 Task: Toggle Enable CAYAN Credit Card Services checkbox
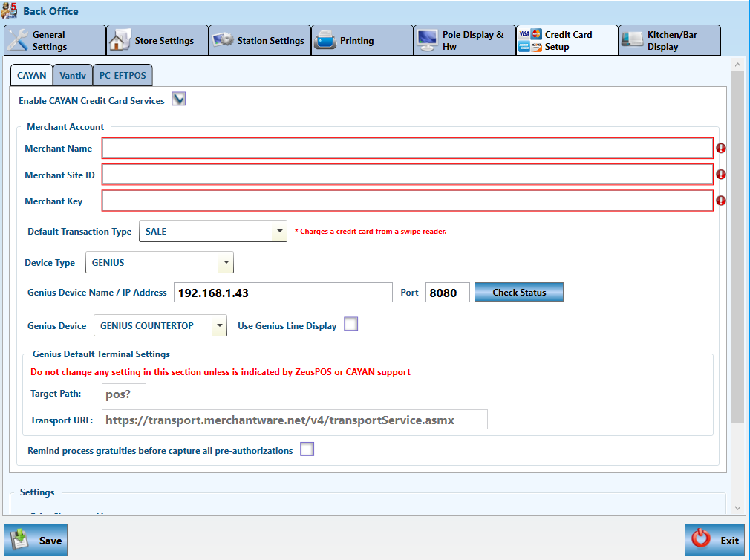tap(179, 99)
